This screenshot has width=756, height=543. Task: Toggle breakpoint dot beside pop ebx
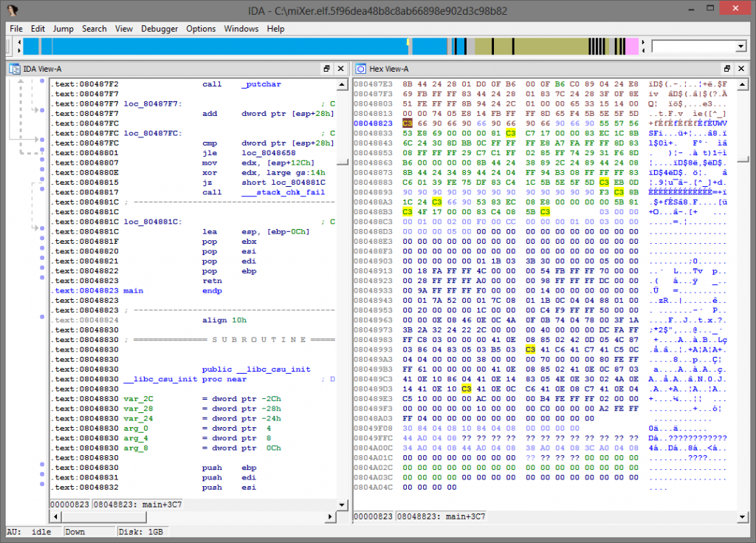coord(42,239)
